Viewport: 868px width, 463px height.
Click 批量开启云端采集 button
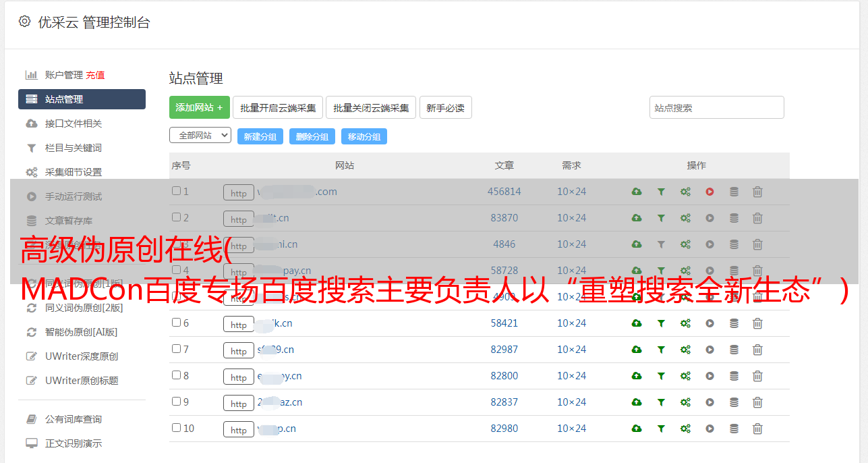click(278, 107)
